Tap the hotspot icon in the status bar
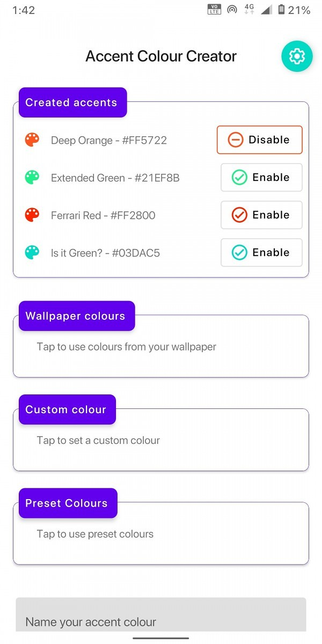The height and width of the screenshot is (644, 322). coord(232,10)
